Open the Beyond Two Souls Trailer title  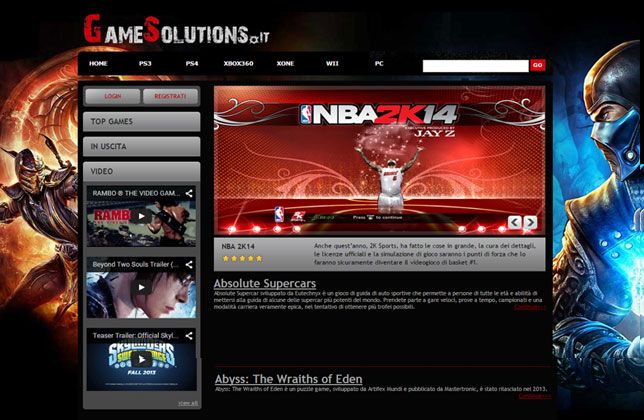[x=136, y=264]
